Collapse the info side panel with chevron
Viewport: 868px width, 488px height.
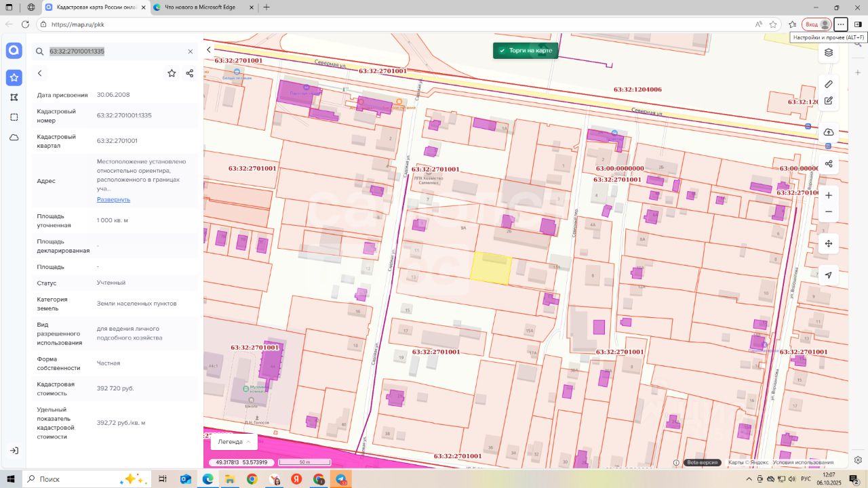(x=209, y=49)
